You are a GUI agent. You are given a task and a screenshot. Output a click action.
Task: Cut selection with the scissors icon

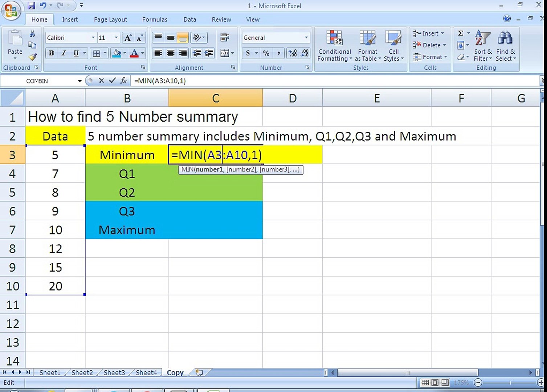click(32, 34)
